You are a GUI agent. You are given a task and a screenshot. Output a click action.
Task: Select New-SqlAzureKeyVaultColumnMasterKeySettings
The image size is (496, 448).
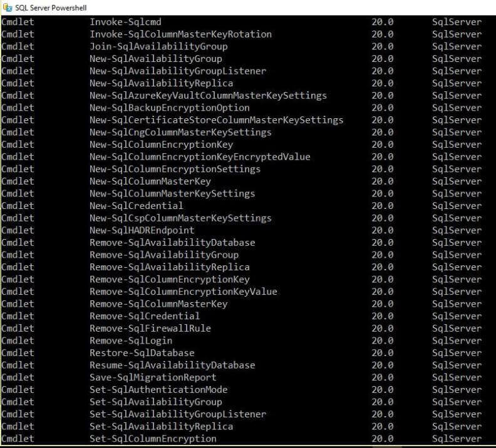coord(208,95)
